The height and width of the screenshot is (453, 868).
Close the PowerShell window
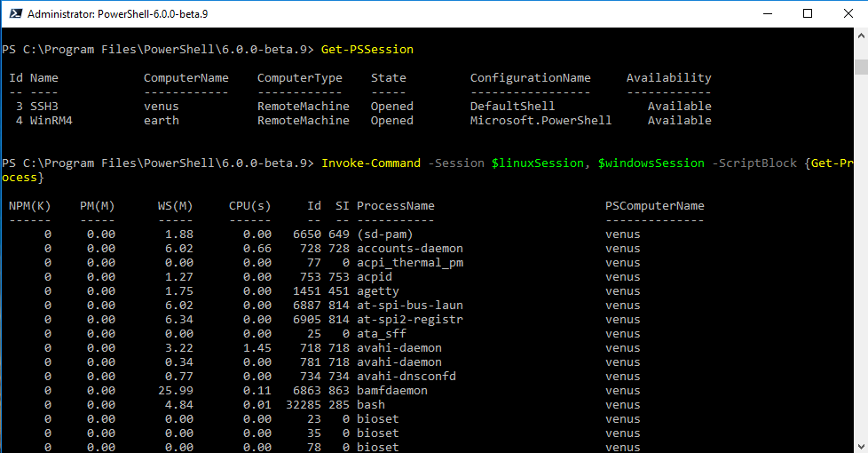pos(848,14)
